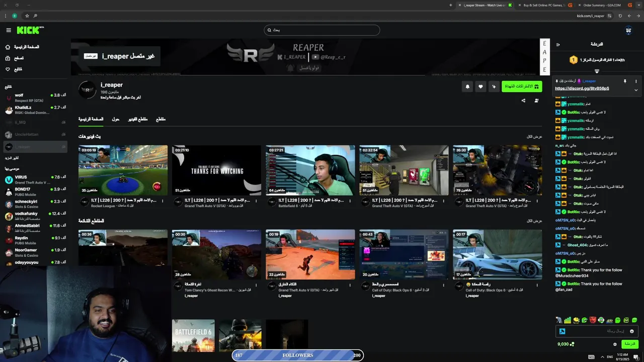Click the heart follow button for i_reaper
644x362 pixels.
pyautogui.click(x=480, y=86)
